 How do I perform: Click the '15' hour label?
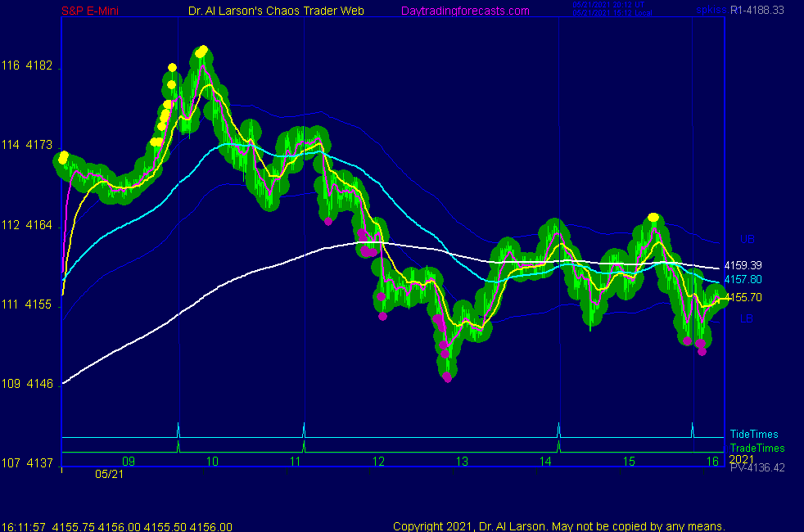click(x=629, y=462)
